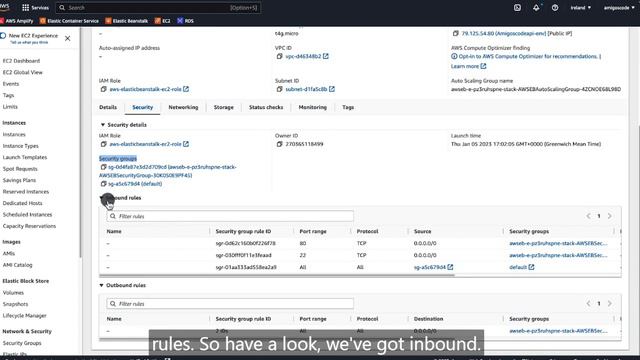This screenshot has height=360, width=640.
Task: Open the Services grid menu icon
Action: pyautogui.click(x=25, y=7)
